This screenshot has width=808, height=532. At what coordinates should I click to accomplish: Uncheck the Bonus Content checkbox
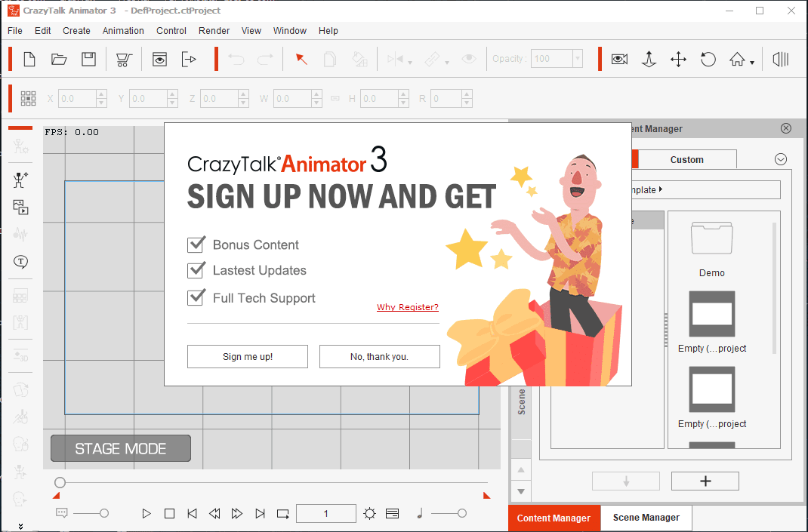click(196, 244)
